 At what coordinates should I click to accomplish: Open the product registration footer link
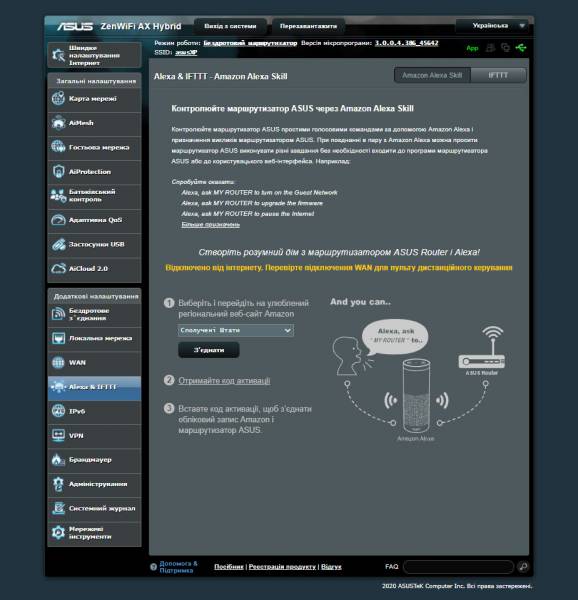[x=282, y=567]
